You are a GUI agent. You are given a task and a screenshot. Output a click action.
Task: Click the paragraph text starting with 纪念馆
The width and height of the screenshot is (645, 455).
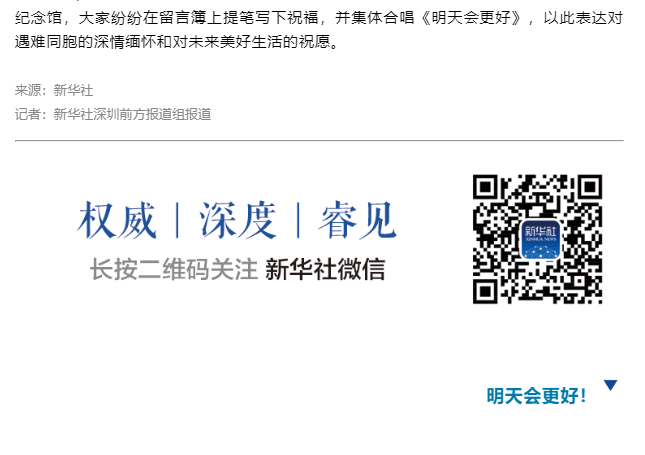point(319,18)
